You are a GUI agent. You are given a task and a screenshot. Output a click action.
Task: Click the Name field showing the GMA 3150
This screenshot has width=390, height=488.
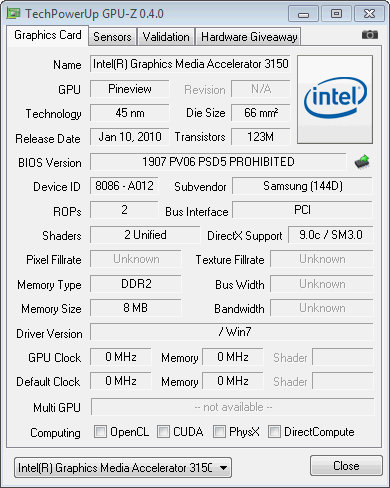[190, 64]
